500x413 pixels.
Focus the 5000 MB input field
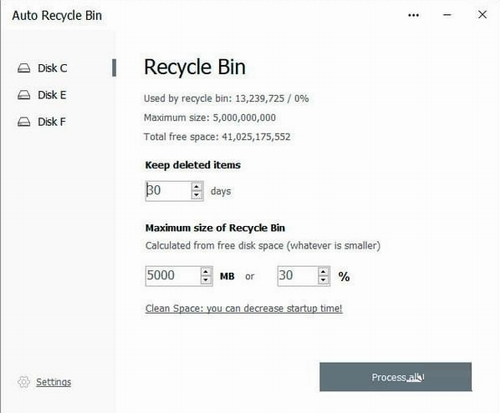tap(173, 276)
